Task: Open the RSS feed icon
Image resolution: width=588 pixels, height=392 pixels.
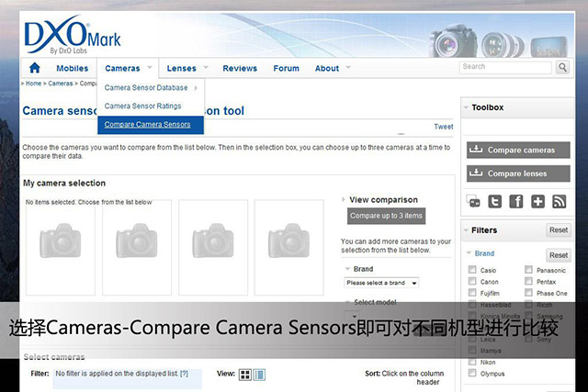Action: 560,202
